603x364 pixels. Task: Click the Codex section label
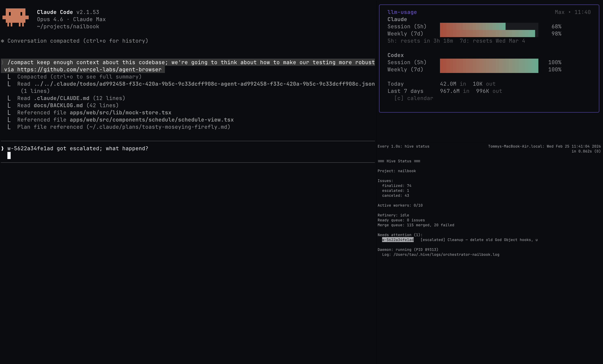click(x=396, y=55)
